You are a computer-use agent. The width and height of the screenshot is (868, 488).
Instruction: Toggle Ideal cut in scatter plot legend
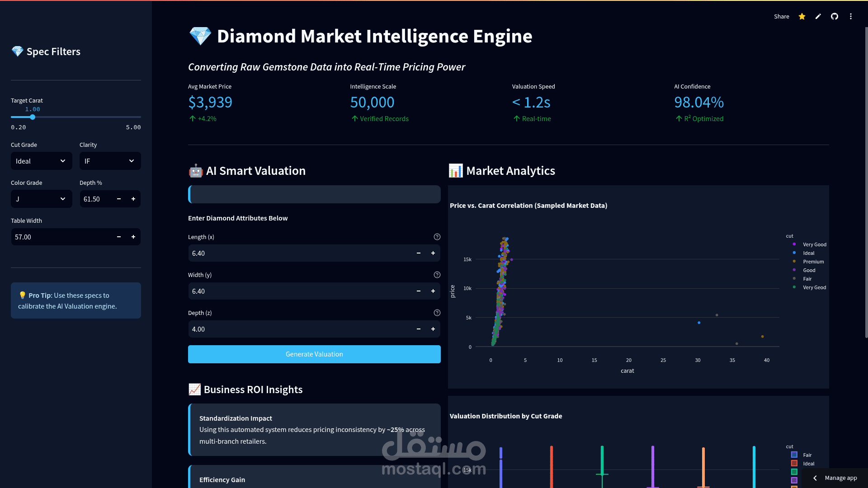coord(808,253)
